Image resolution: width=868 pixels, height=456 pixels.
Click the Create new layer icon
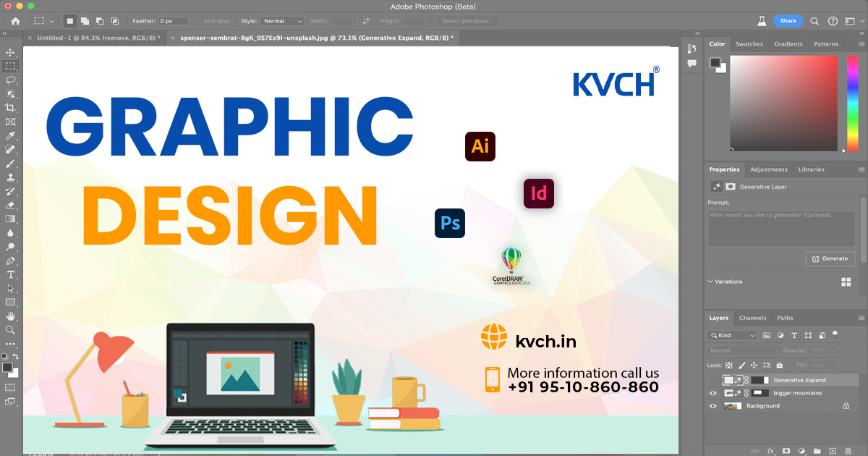pos(832,451)
